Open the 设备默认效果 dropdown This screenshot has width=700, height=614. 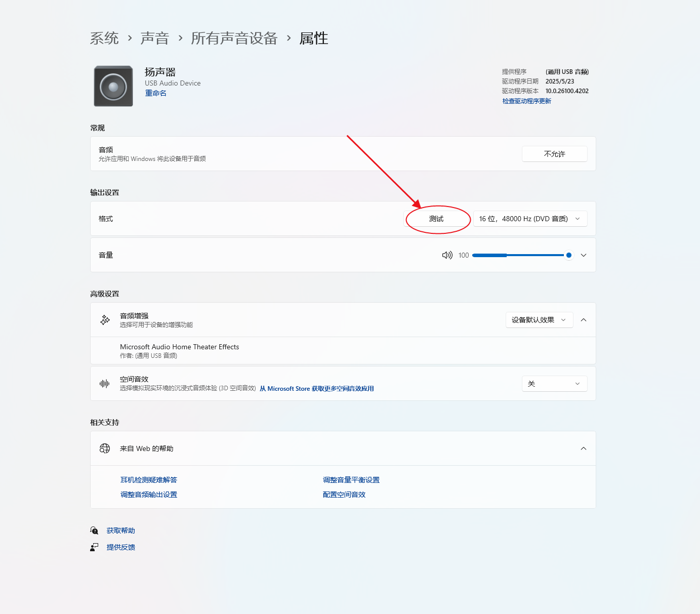pos(539,319)
